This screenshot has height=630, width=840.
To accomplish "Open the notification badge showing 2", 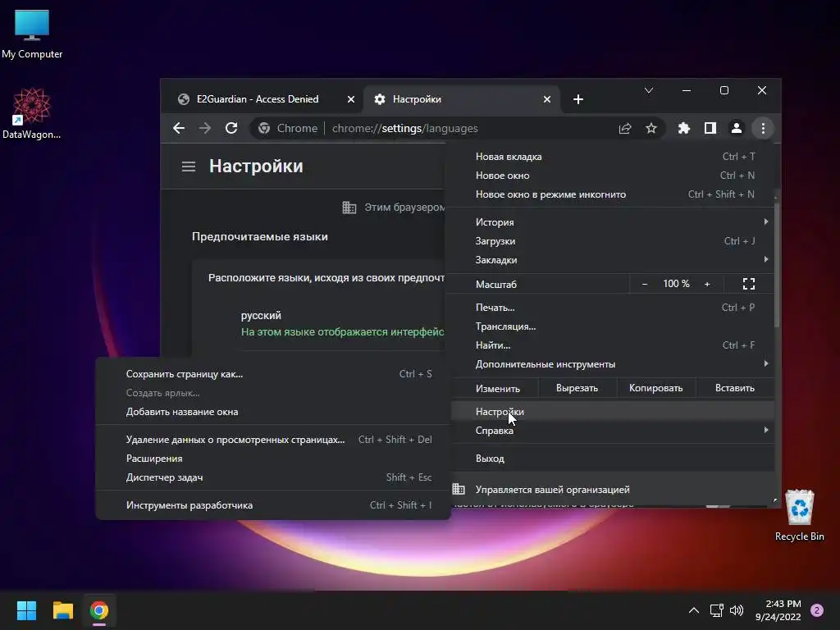I will 817,610.
